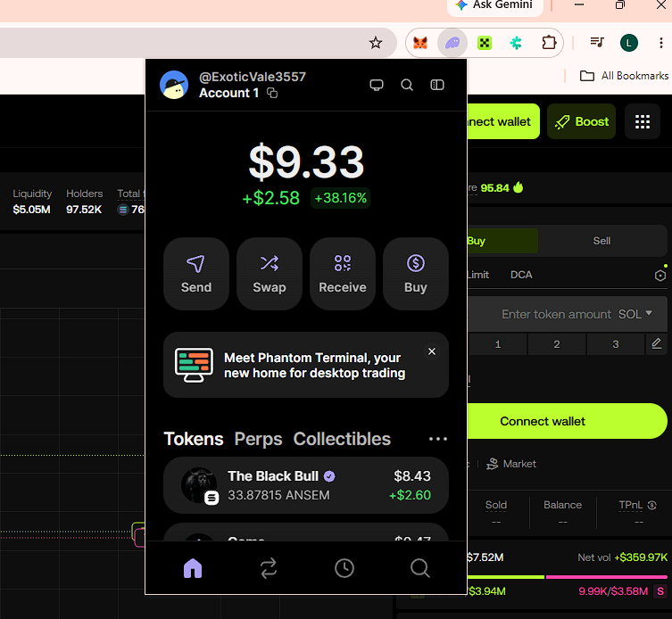Click the large Connect wallet button

pos(567,421)
